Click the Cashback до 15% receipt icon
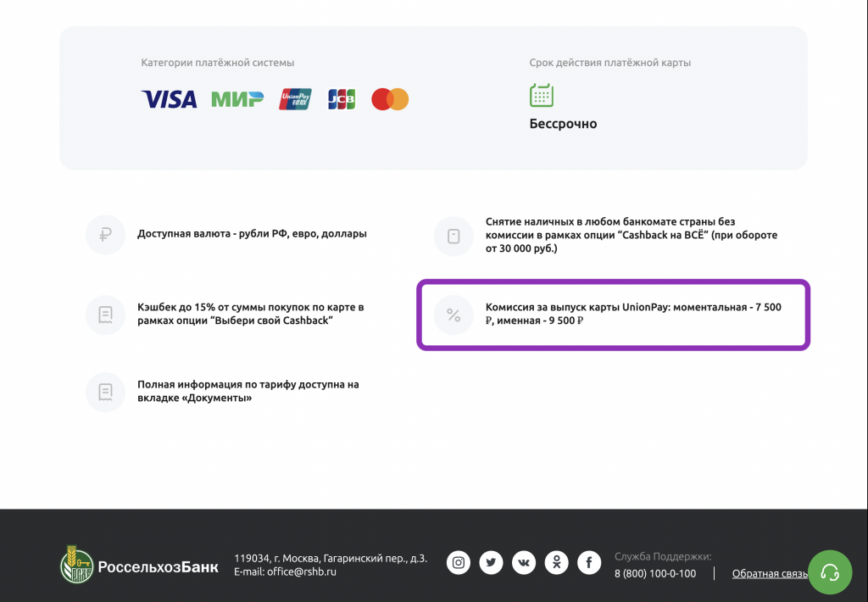868x602 pixels. click(105, 315)
